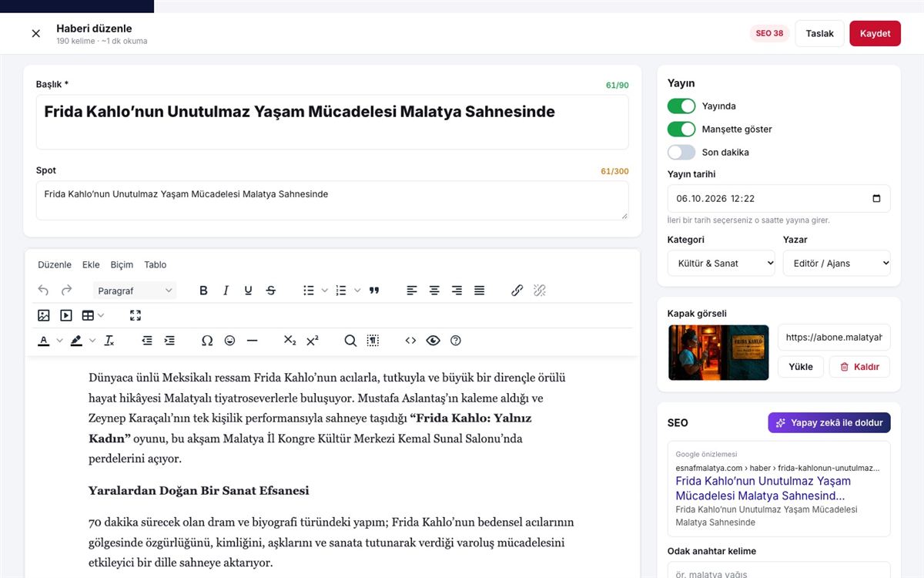924x578 pixels.
Task: Click the cover image thumbnail
Action: [x=718, y=352]
